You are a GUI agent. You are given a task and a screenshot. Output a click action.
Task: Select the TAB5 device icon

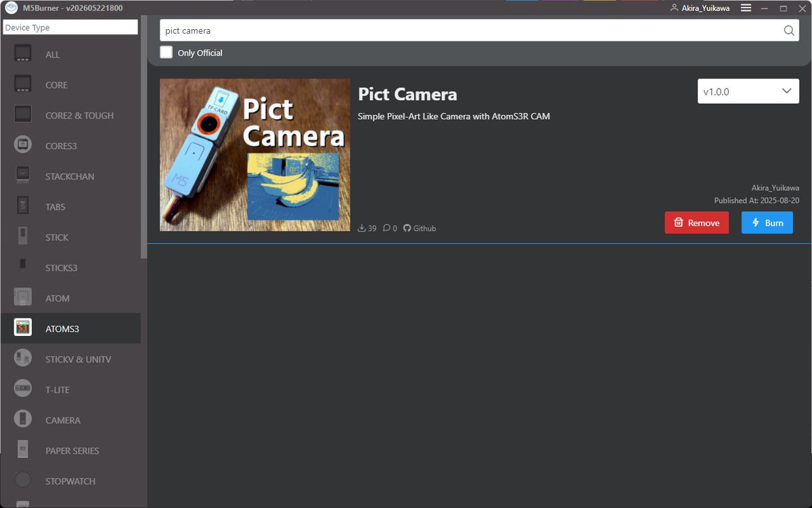pos(23,207)
